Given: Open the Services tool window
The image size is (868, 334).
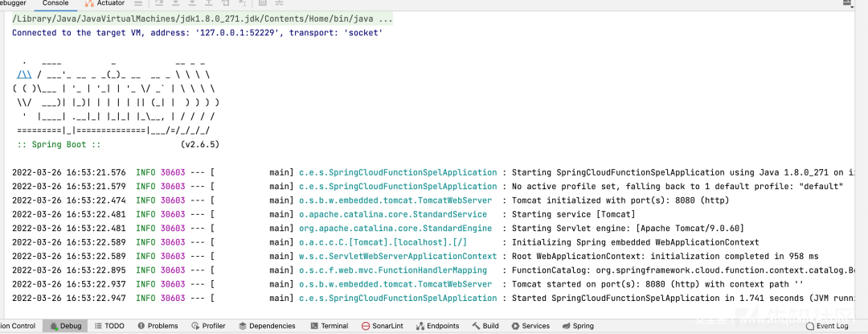Looking at the screenshot, I should tap(530, 326).
